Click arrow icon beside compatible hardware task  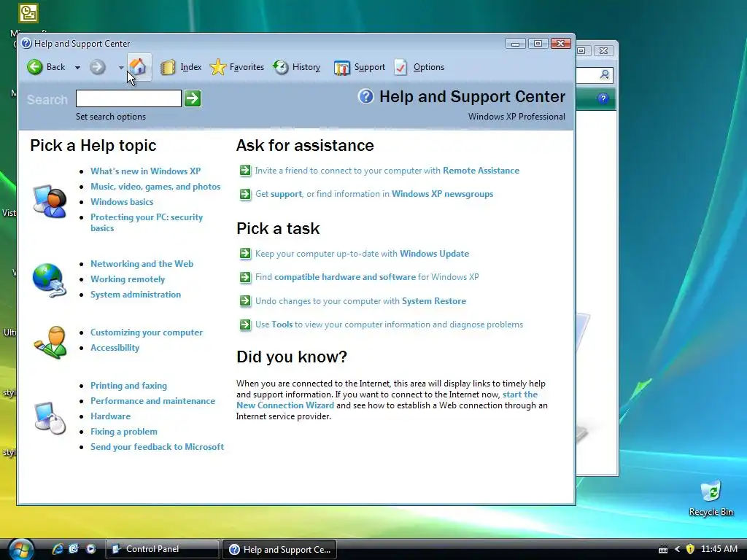point(245,277)
